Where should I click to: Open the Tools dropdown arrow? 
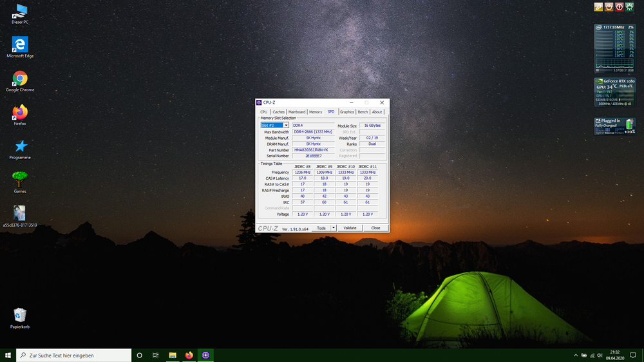click(334, 228)
